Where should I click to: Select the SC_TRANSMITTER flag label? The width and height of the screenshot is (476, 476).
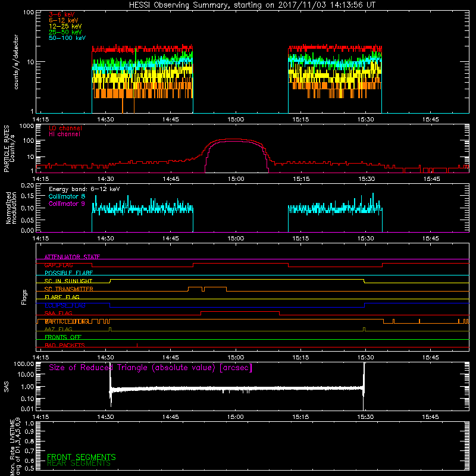coord(69,289)
